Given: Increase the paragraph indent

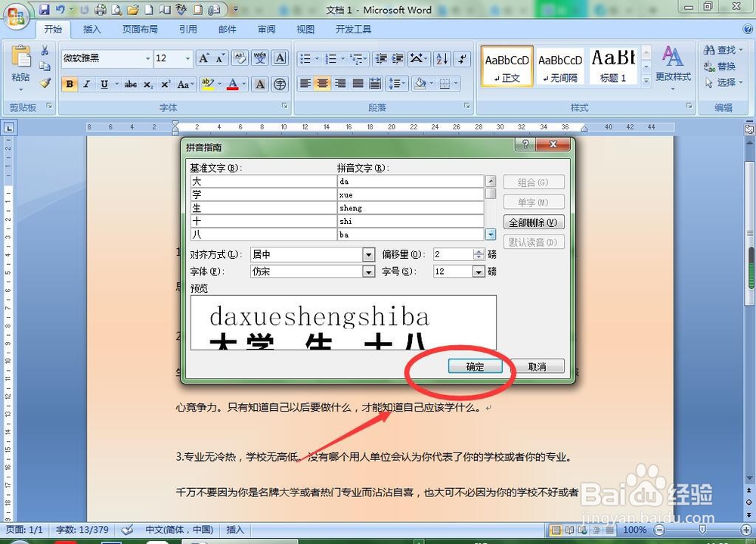Looking at the screenshot, I should (x=398, y=59).
